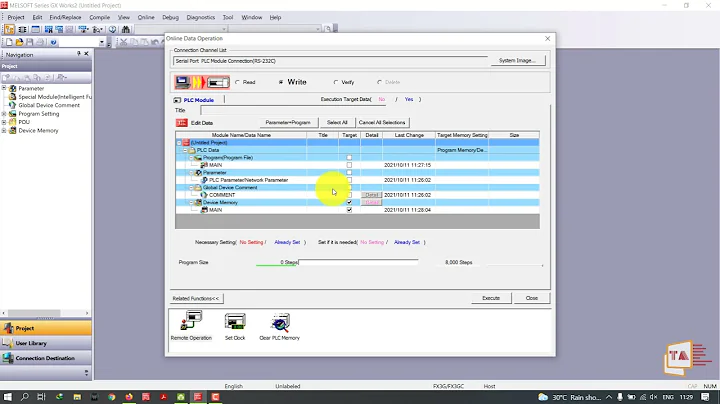Screen dimensions: 720x404
Task: Click the Device Memory icon in Navigation tree
Action: [x=13, y=130]
